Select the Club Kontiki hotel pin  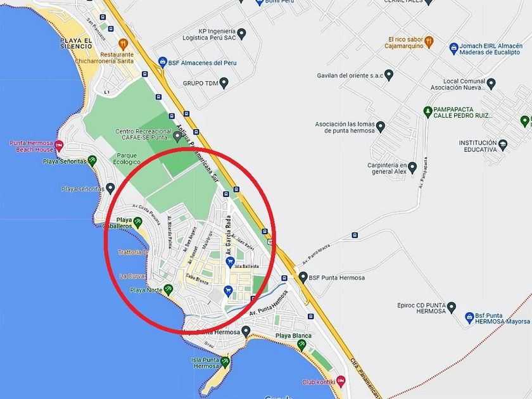[341, 381]
